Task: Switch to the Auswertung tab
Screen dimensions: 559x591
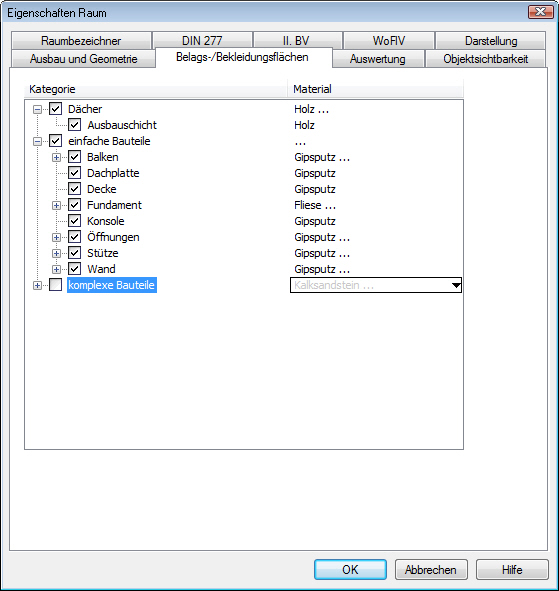Action: tap(378, 59)
